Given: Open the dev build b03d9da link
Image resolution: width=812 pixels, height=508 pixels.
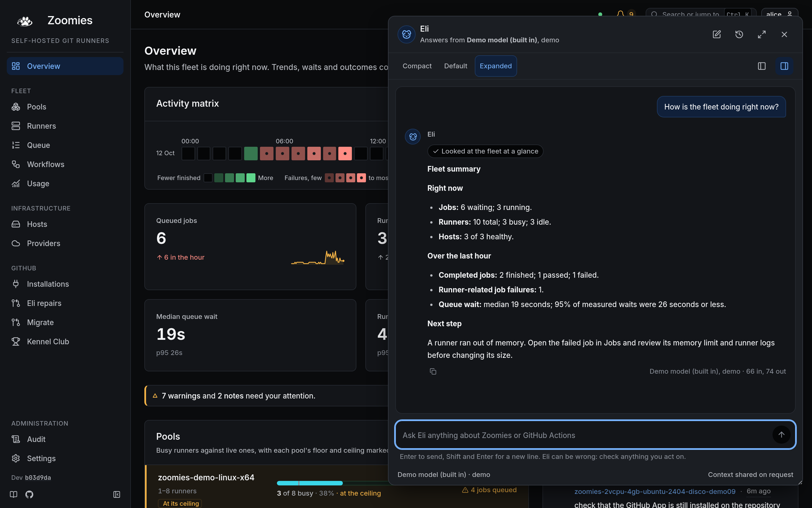Looking at the screenshot, I should point(38,478).
